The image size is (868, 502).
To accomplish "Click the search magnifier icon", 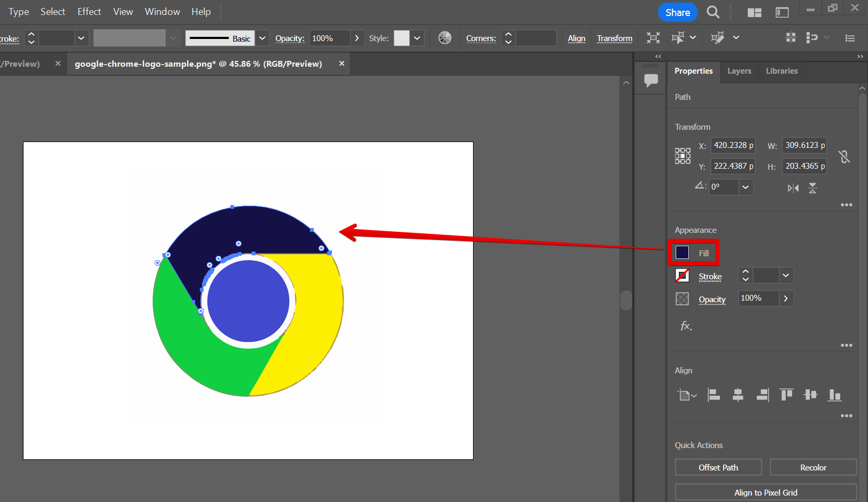I will pos(713,12).
